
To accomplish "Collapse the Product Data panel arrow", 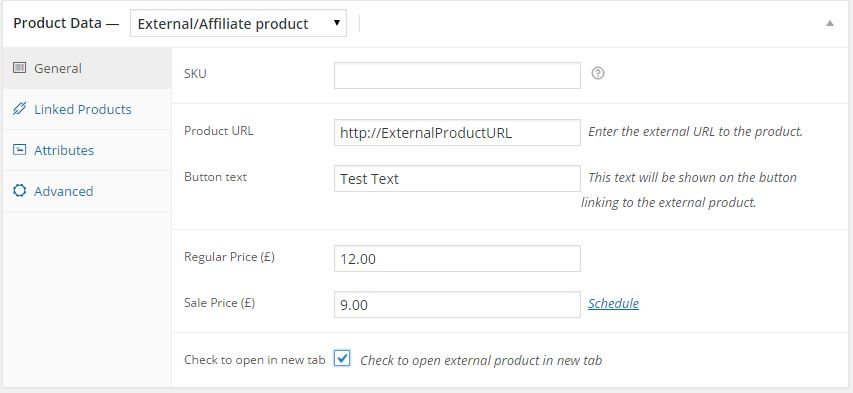I will pyautogui.click(x=830, y=23).
